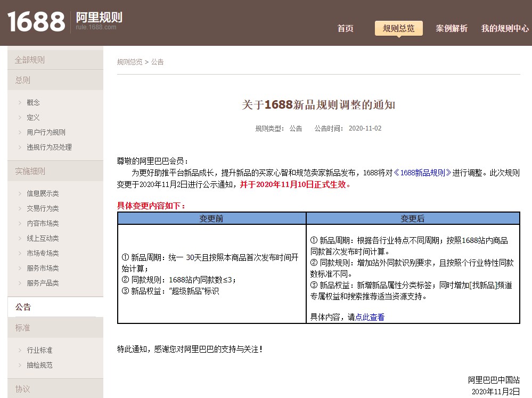
Task: Click the chevron beside 信息展示类
Action: click(x=20, y=193)
